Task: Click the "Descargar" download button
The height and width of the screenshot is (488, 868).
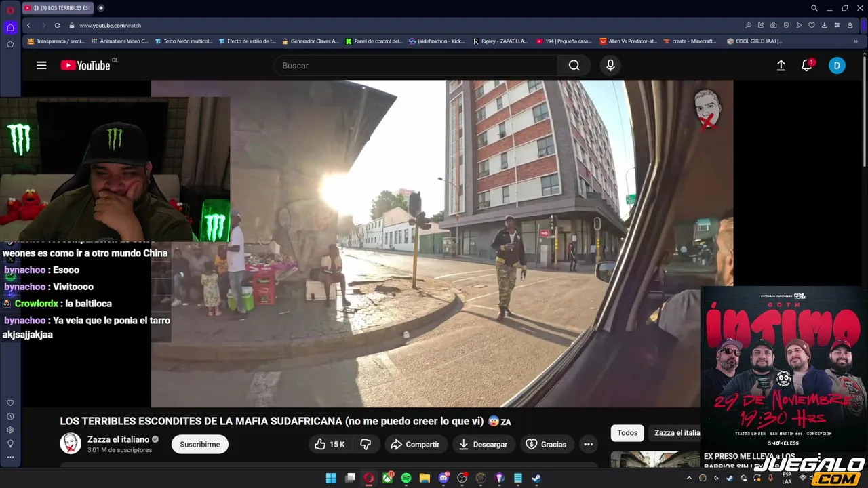Action: click(483, 445)
